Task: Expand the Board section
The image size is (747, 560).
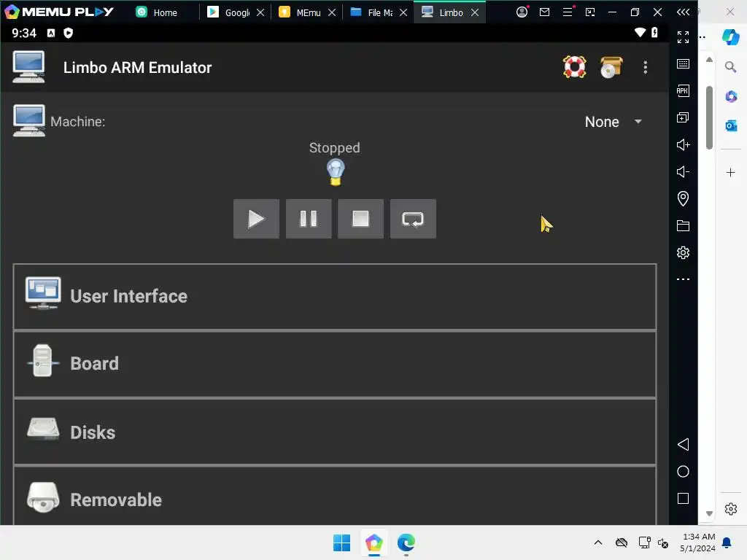Action: (x=335, y=364)
